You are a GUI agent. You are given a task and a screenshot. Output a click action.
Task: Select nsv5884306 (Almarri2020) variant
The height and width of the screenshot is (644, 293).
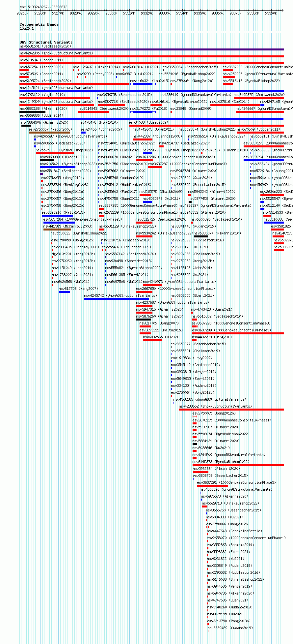point(45,122)
